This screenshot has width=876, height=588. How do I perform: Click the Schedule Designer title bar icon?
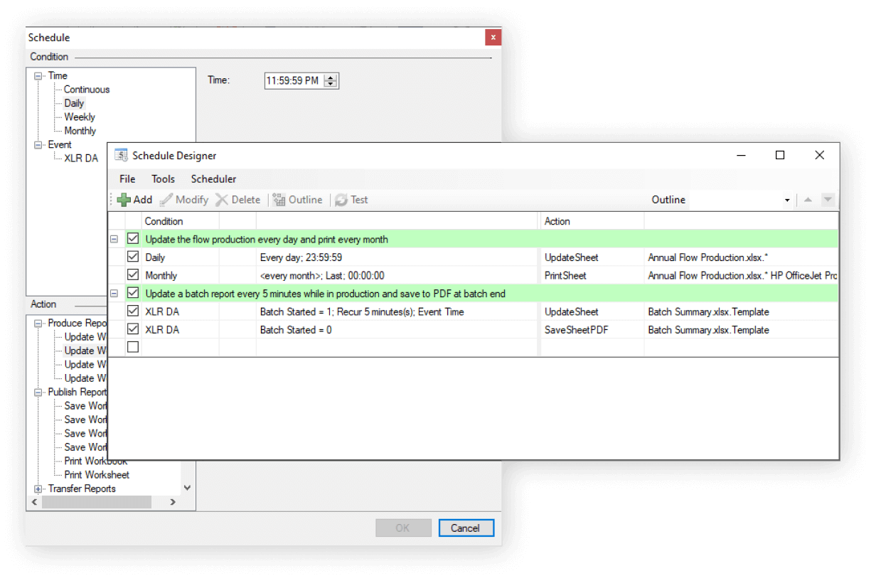121,156
